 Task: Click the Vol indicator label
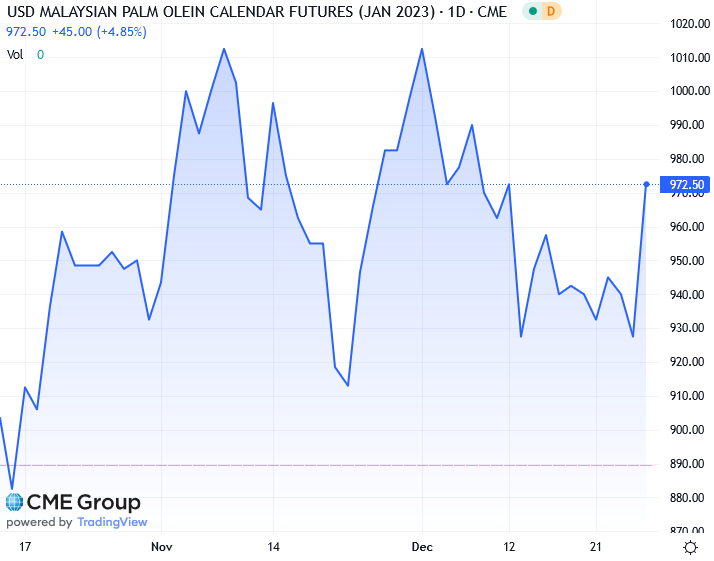coord(15,55)
